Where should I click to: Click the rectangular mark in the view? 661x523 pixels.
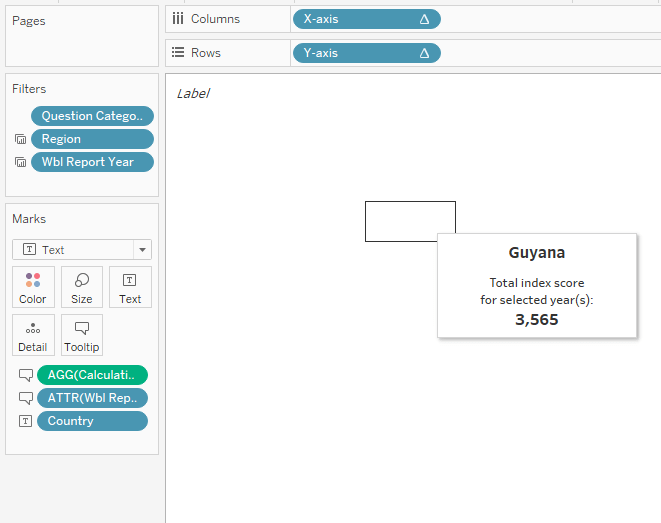click(x=410, y=221)
